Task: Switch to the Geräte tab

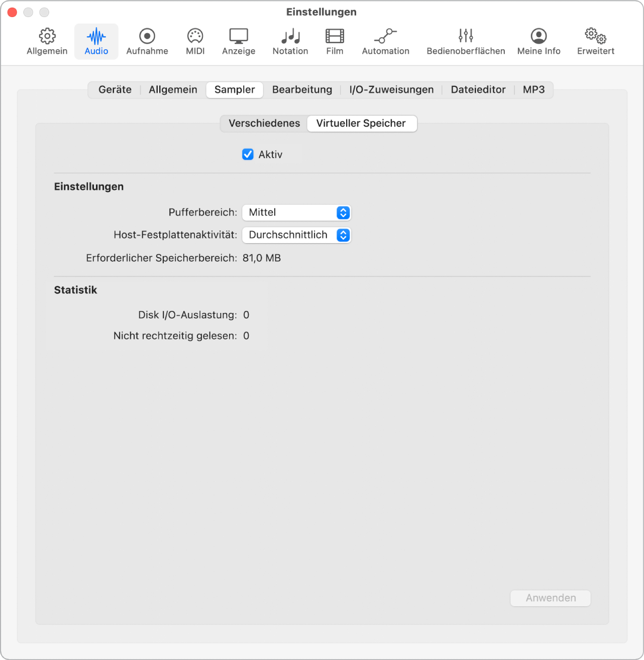Action: click(x=115, y=90)
